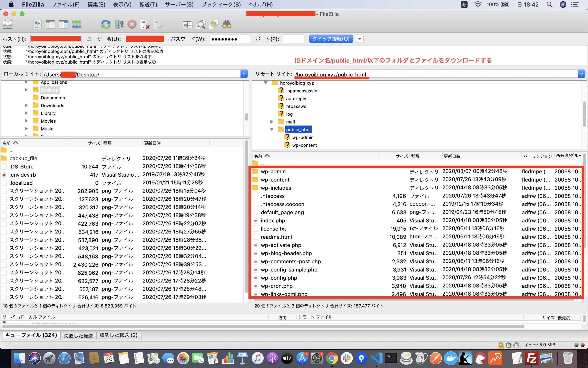Open the ブックマーク(B) menu

tap(221, 4)
